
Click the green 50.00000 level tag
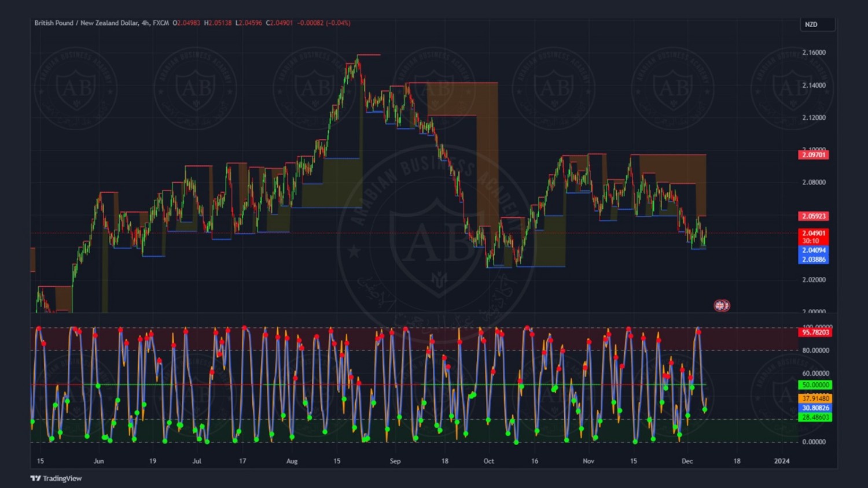click(x=815, y=385)
